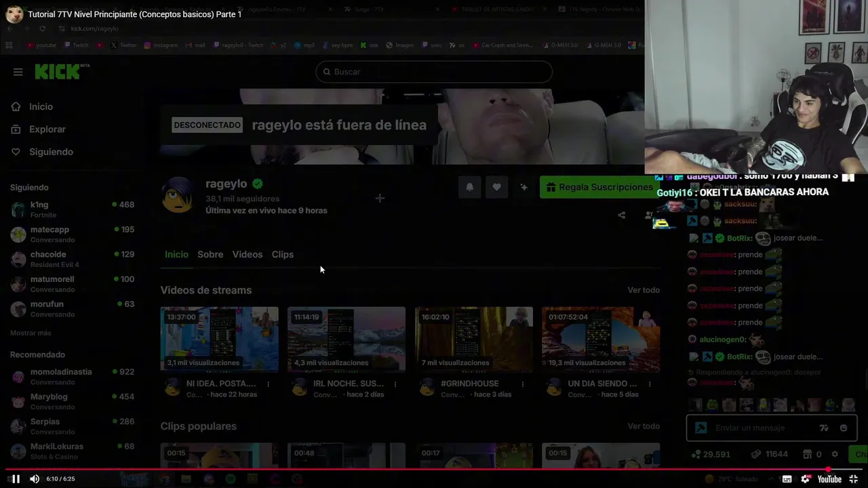This screenshot has height=488, width=868.
Task: Open matumorell channel in sidebar
Action: point(72,284)
